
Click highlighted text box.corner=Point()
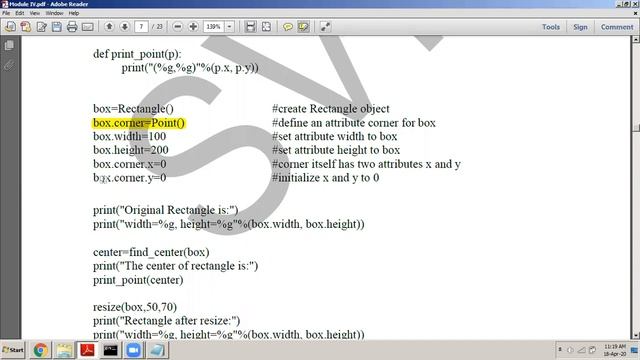139,123
